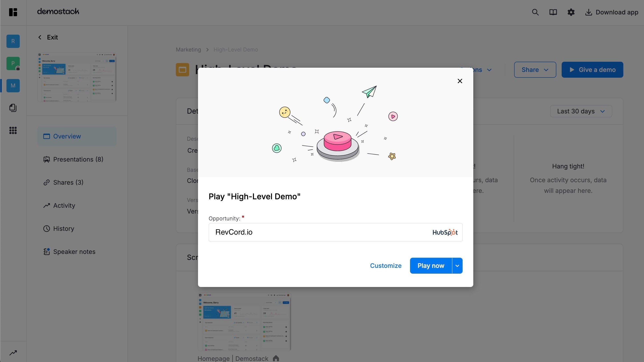This screenshot has height=362, width=644.
Task: Click the HubSpot logo in Opportunity field
Action: point(445,232)
